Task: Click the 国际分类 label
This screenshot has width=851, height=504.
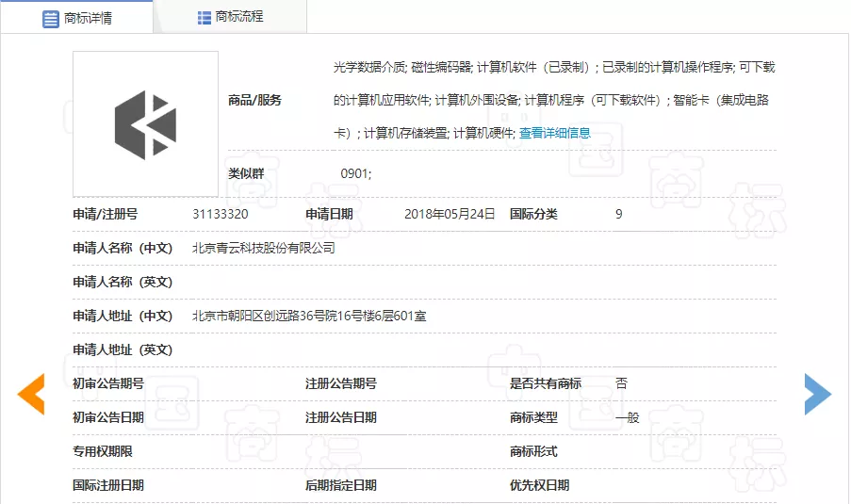Action: pos(533,214)
